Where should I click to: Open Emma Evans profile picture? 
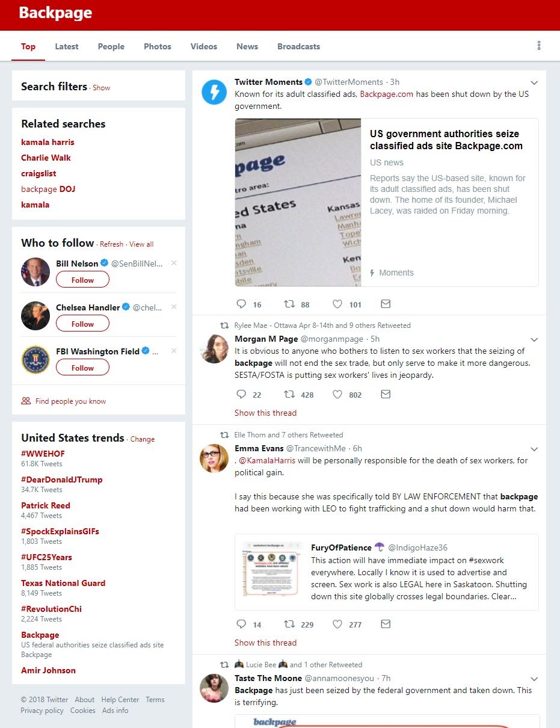pyautogui.click(x=214, y=458)
